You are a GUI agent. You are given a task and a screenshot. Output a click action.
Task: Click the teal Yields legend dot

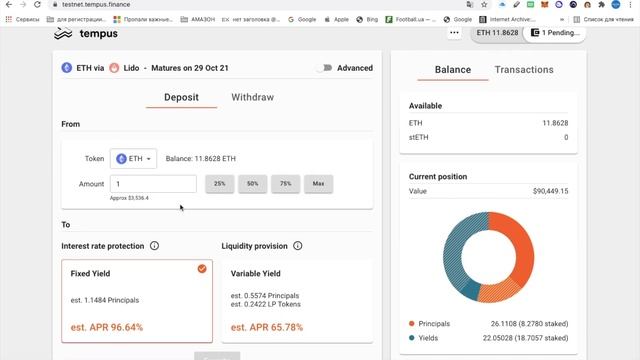411,338
